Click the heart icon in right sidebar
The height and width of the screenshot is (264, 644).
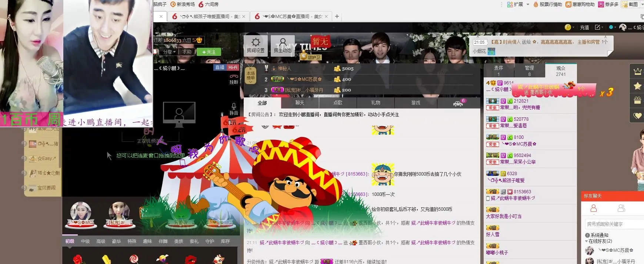point(637,116)
